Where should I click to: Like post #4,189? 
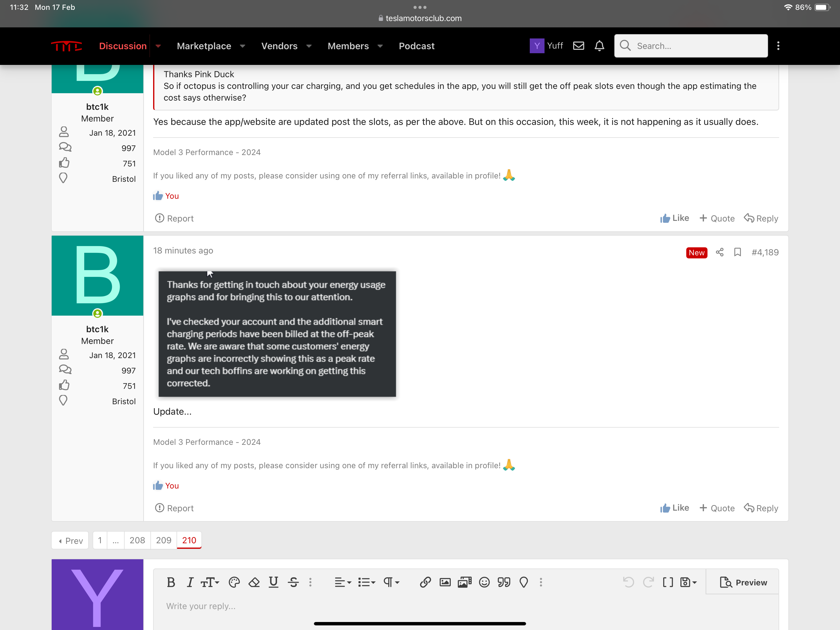click(675, 508)
